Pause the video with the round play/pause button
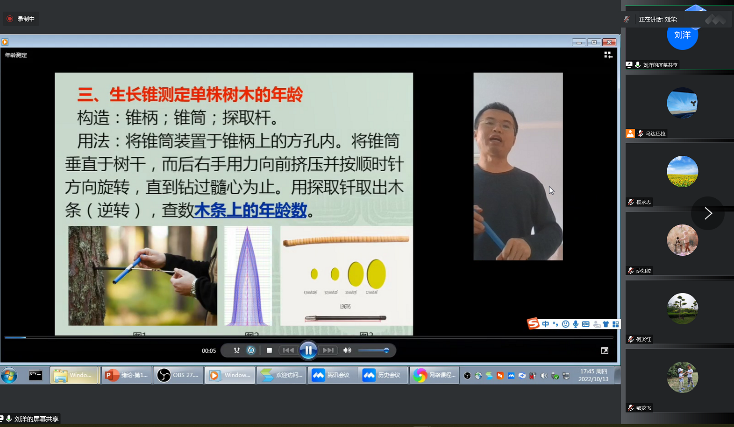This screenshot has height=427, width=734. [x=308, y=350]
